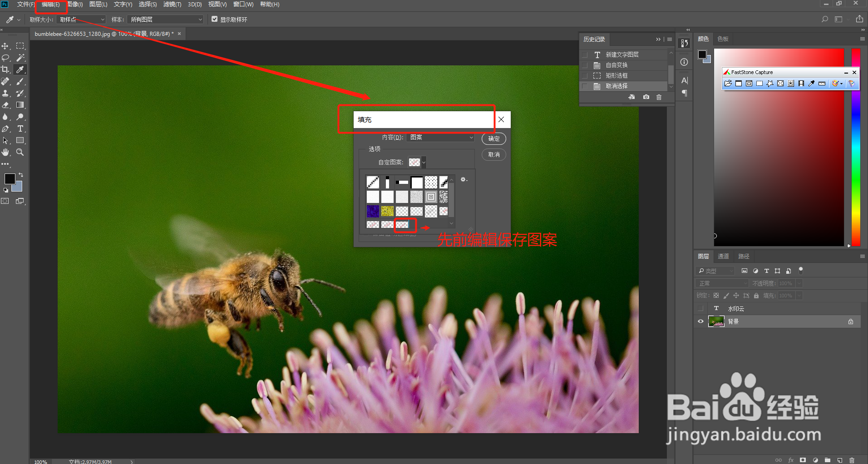Open 内容 dropdown in Fill dialog
The image size is (868, 464).
440,138
